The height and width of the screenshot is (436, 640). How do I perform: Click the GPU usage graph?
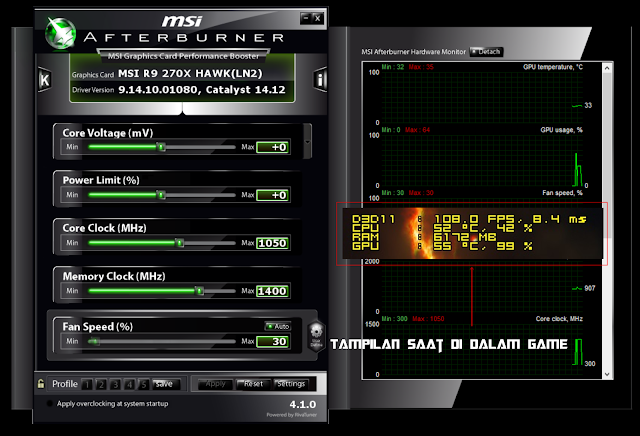(482, 160)
